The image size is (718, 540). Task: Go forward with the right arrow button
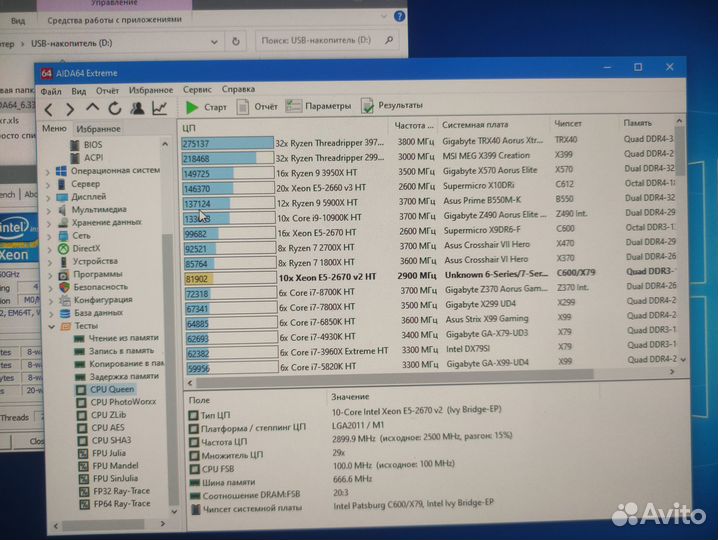[x=70, y=109]
